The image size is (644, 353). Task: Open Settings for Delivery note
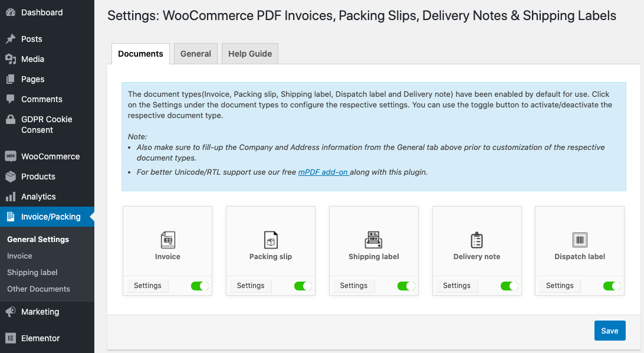click(x=456, y=286)
